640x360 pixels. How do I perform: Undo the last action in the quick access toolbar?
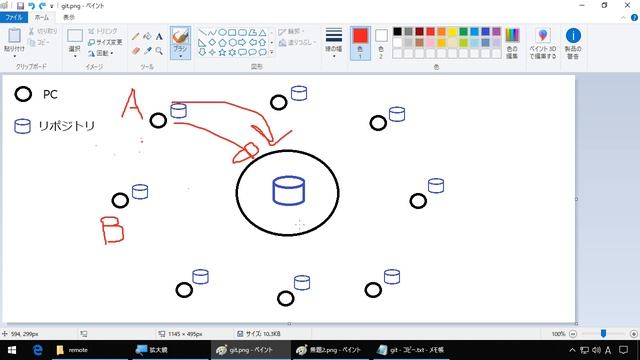coord(31,6)
